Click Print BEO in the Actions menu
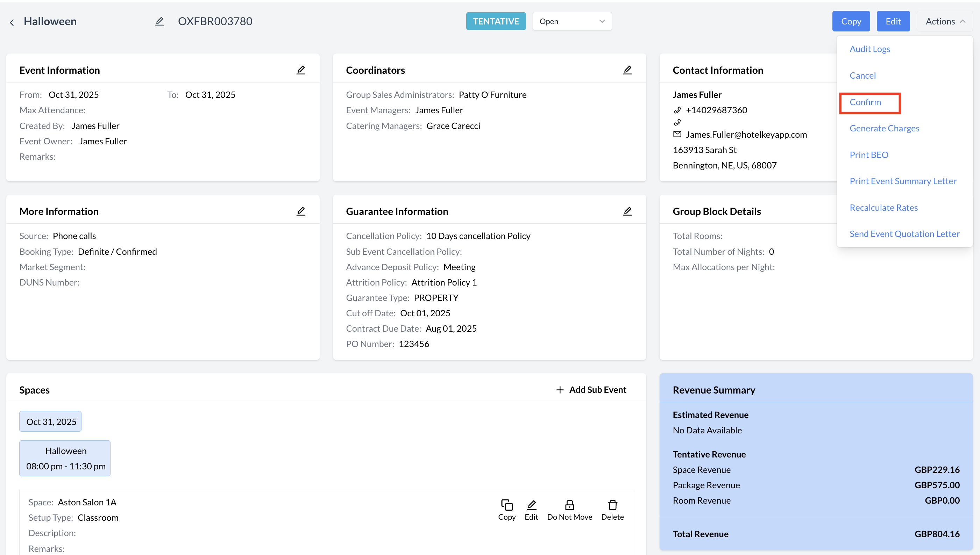 point(869,155)
